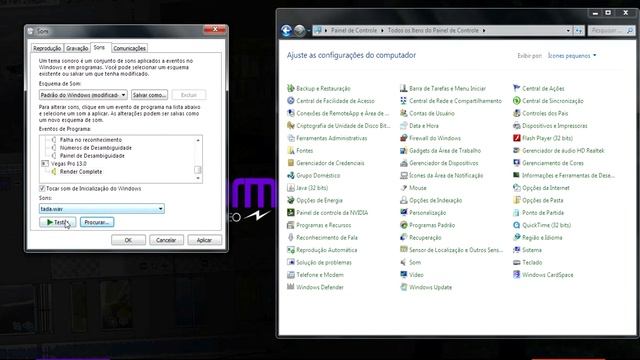Click Cancelar in Som dialog
The image size is (640, 360).
[166, 240]
